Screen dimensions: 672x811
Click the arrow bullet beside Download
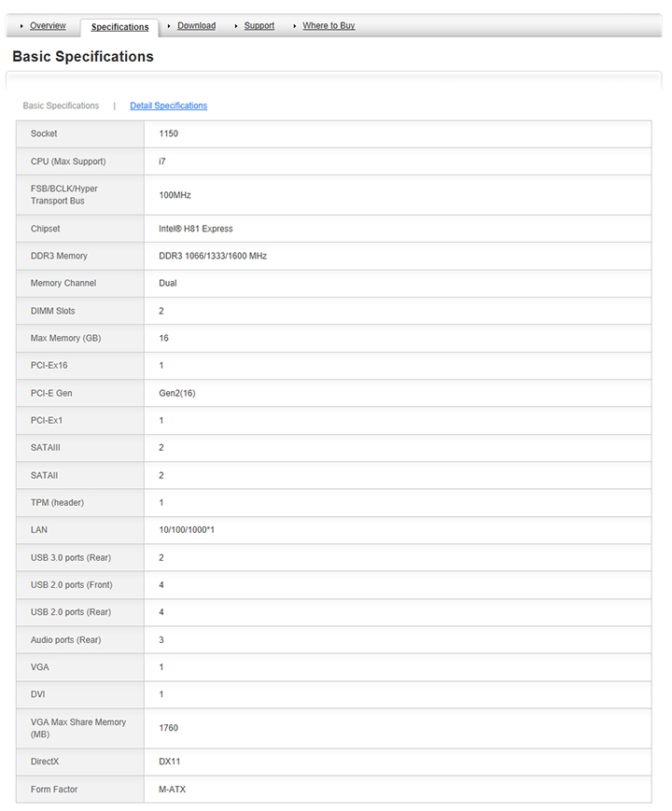pyautogui.click(x=170, y=26)
